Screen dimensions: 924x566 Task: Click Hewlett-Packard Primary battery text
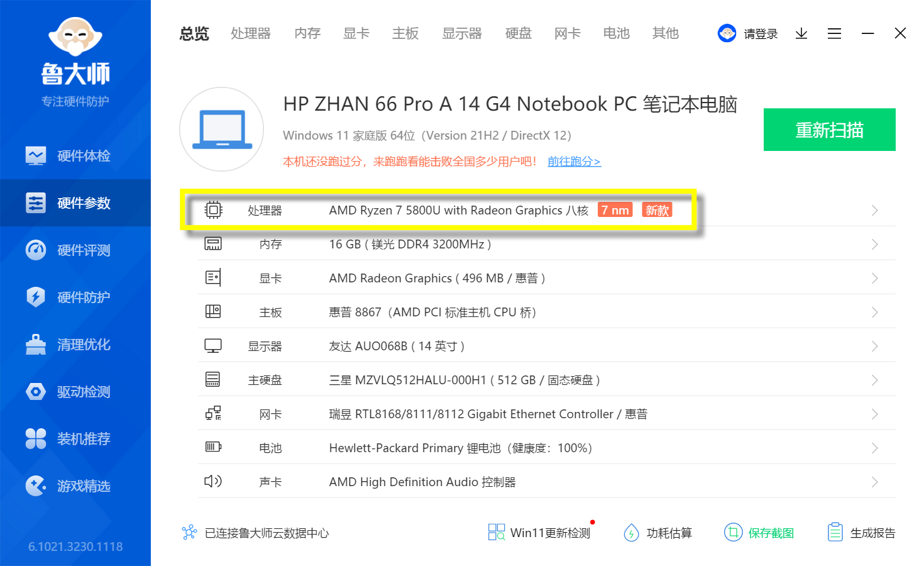[461, 448]
